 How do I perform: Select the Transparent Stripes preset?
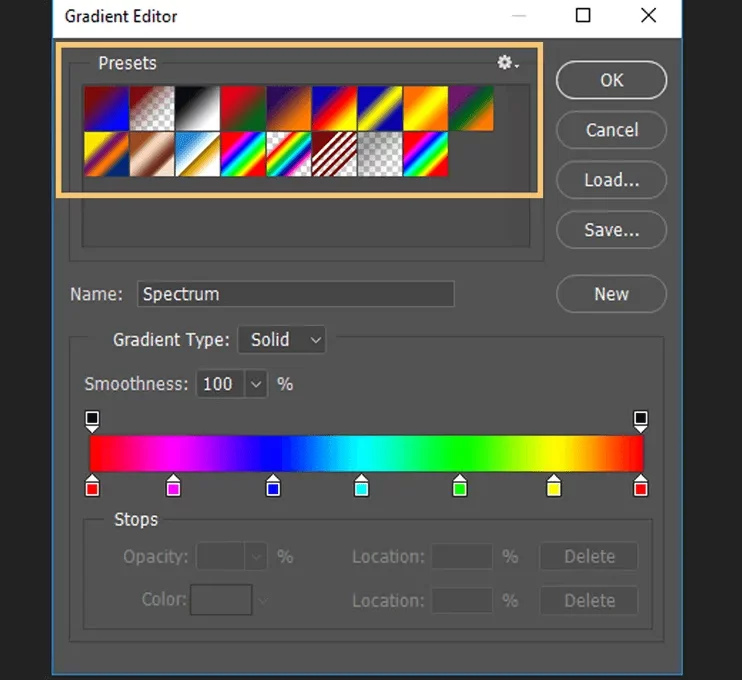tap(334, 154)
